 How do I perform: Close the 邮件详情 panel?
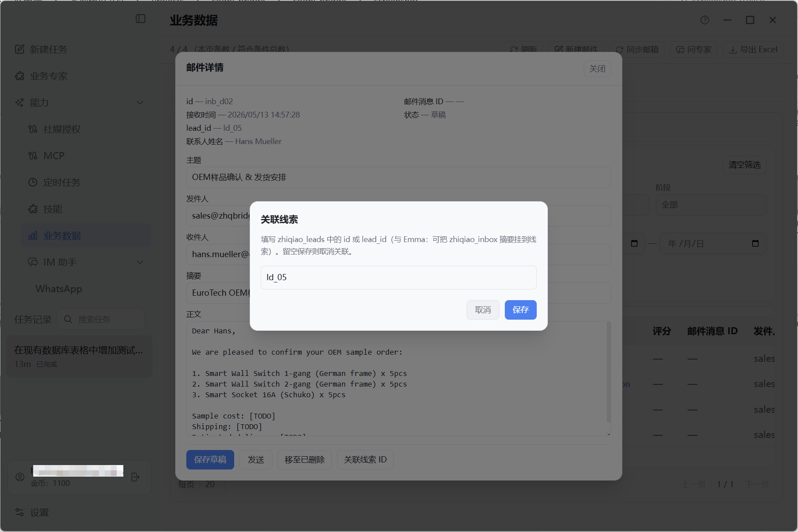click(597, 69)
